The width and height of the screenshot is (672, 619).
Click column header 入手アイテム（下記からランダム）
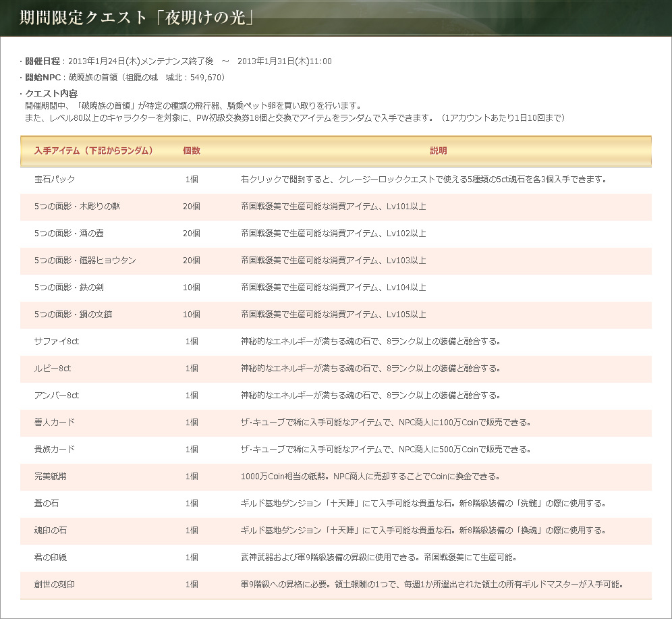tap(94, 151)
